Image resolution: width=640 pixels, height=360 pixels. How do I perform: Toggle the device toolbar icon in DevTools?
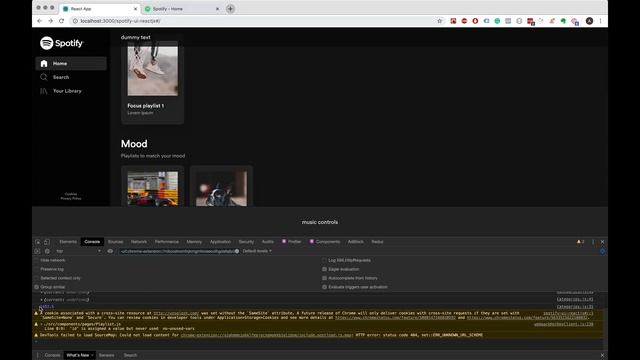tap(47, 242)
